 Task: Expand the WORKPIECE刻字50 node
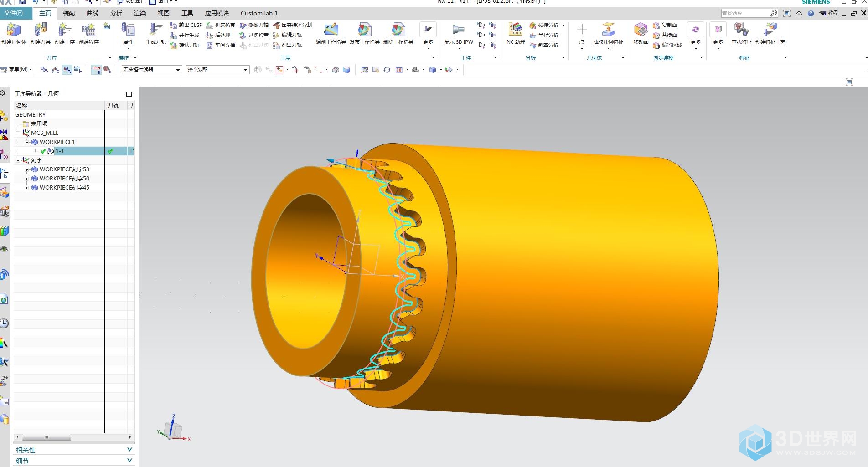pyautogui.click(x=26, y=179)
